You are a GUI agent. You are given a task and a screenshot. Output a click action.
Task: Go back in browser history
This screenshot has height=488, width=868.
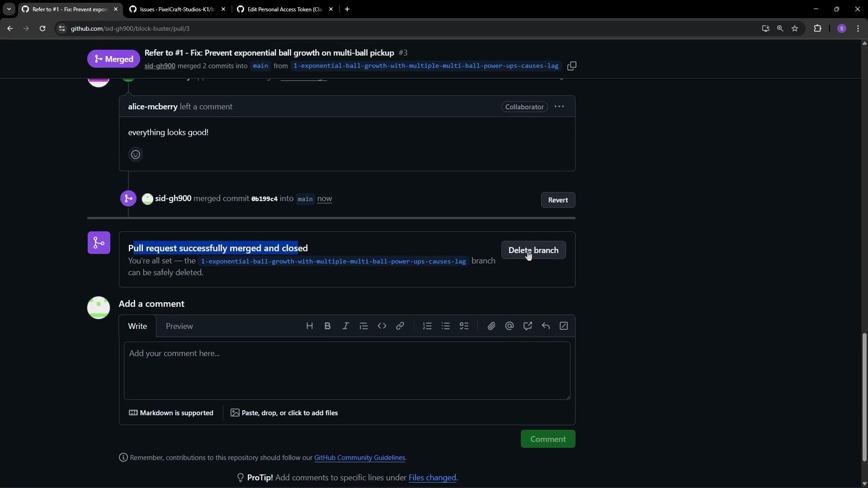pyautogui.click(x=10, y=28)
